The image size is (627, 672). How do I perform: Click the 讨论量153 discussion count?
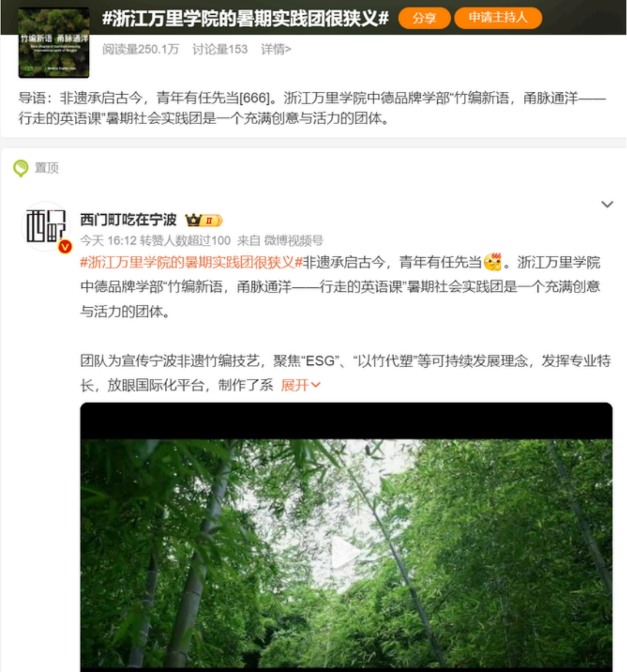(220, 49)
